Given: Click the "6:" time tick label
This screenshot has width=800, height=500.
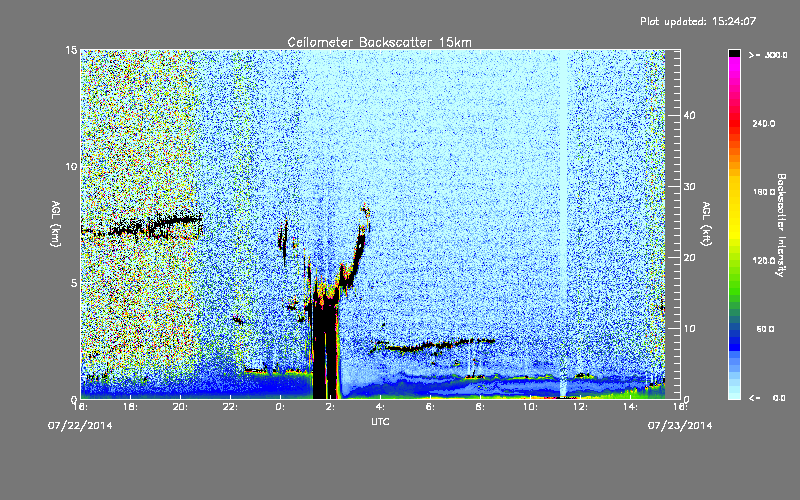Looking at the screenshot, I should (430, 407).
